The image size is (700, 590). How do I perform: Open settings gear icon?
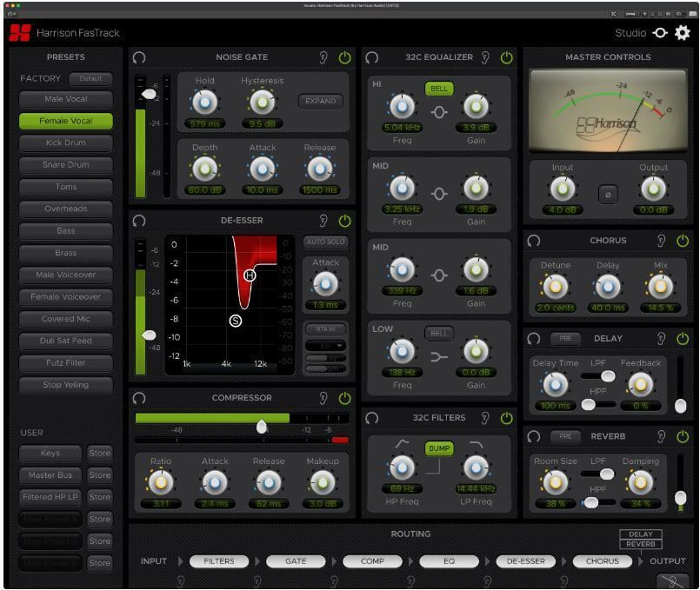tap(682, 33)
